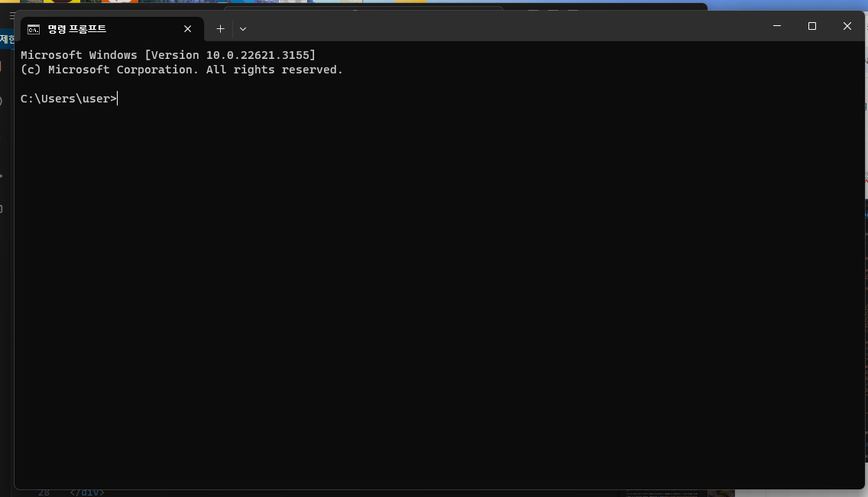Click the Microsoft Windows version text line

click(168, 55)
